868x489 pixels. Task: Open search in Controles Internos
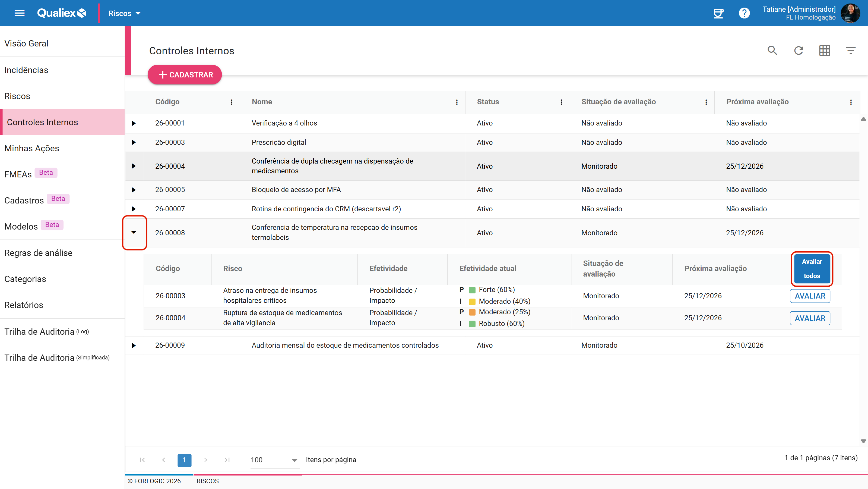pos(772,51)
